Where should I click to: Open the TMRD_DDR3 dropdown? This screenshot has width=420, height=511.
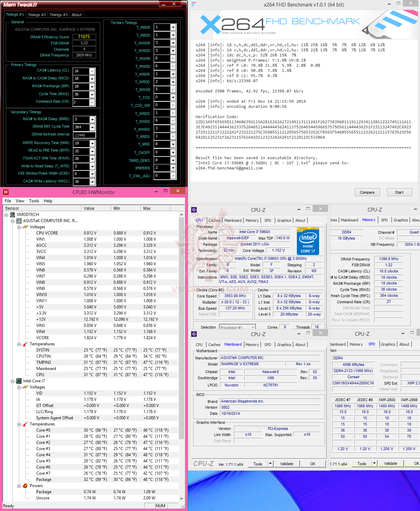pyautogui.click(x=173, y=160)
